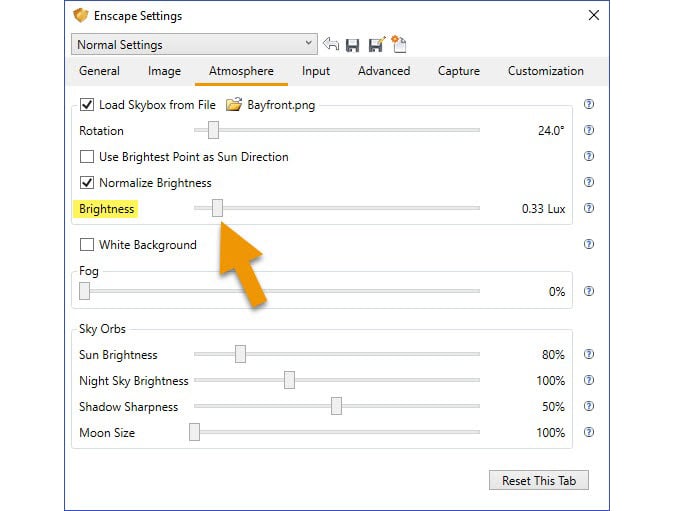This screenshot has width=676, height=511.
Task: Close the Enscape Settings window
Action: click(594, 16)
